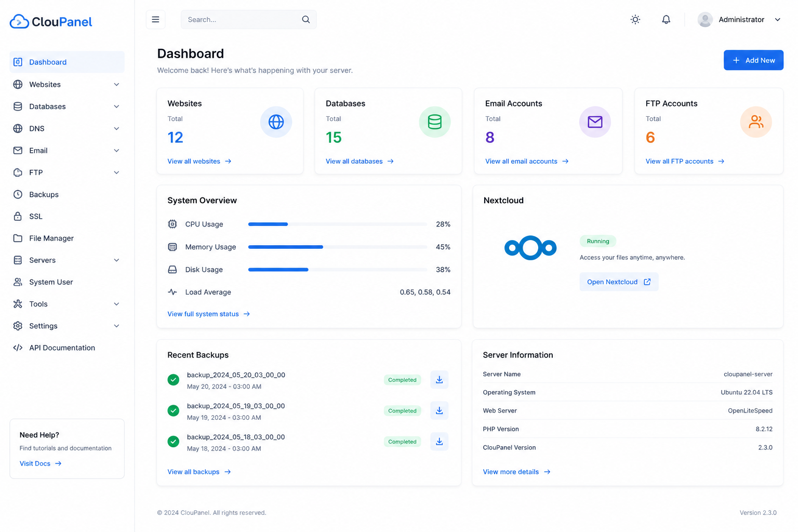The height and width of the screenshot is (532, 798).
Task: Follow View full system status link
Action: click(209, 314)
